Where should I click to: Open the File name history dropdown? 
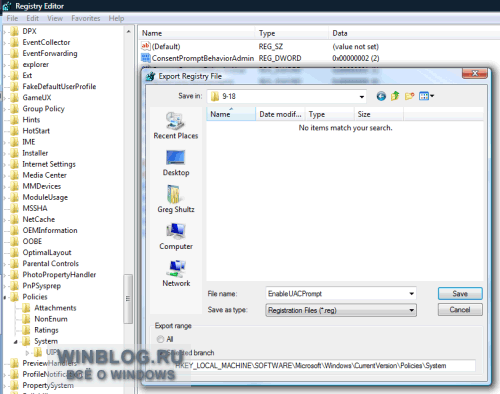pyautogui.click(x=412, y=294)
